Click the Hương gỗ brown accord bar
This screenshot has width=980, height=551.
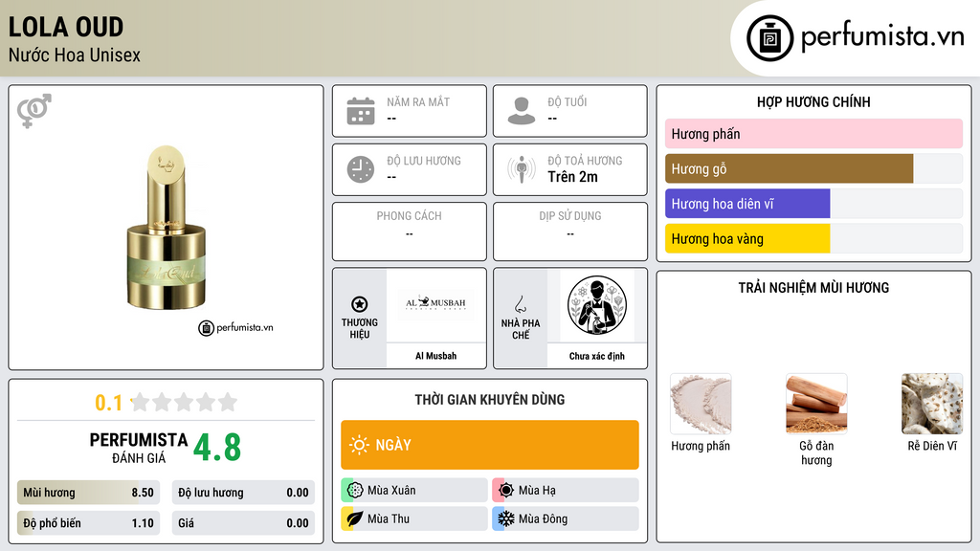pyautogui.click(x=789, y=168)
